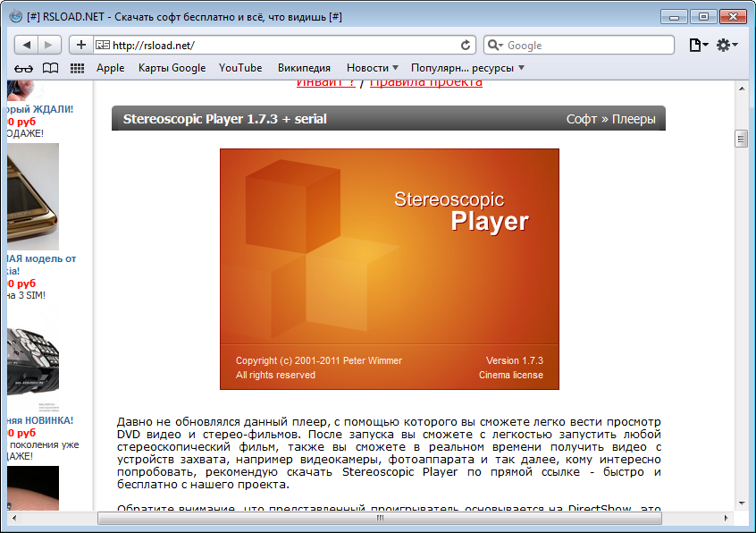Image resolution: width=756 pixels, height=533 pixels.
Task: Open the Плееры category link
Action: [634, 119]
